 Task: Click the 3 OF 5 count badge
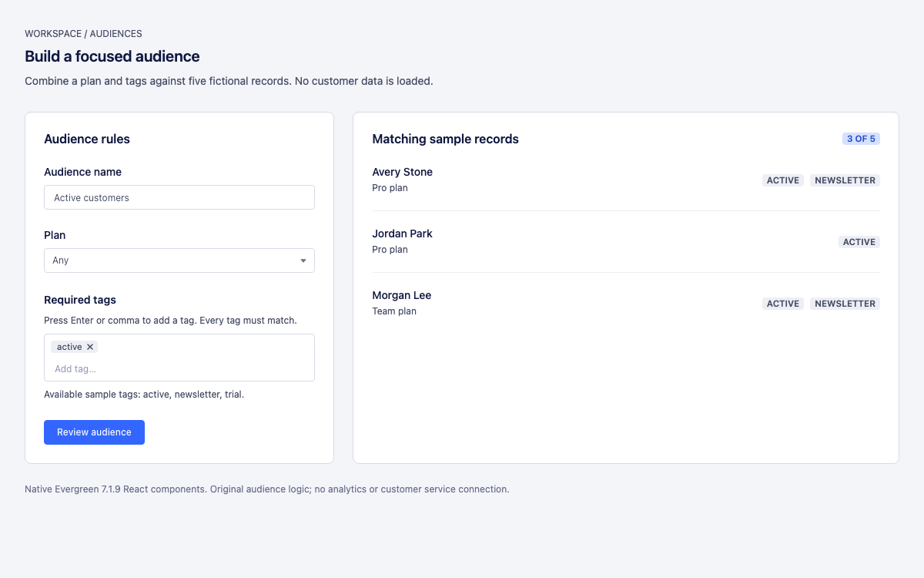click(x=861, y=139)
